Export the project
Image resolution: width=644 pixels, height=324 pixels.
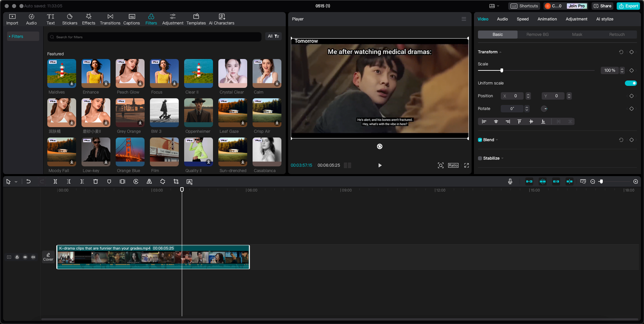pos(628,6)
